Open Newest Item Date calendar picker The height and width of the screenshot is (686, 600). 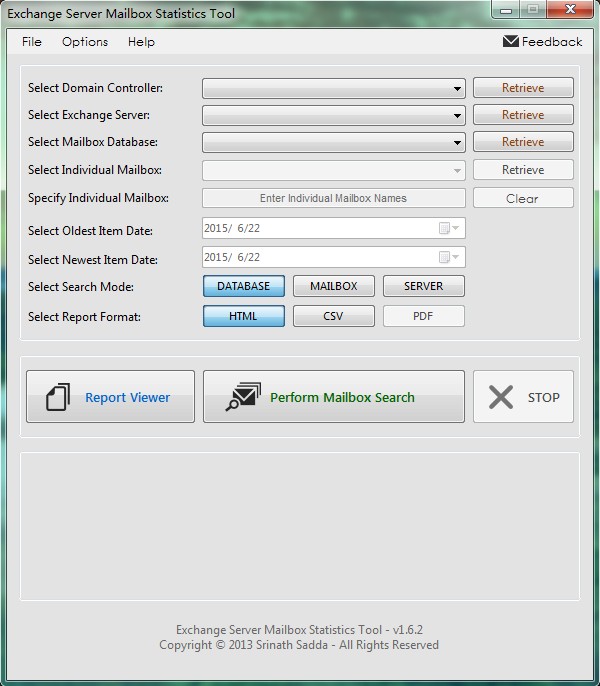pos(450,257)
